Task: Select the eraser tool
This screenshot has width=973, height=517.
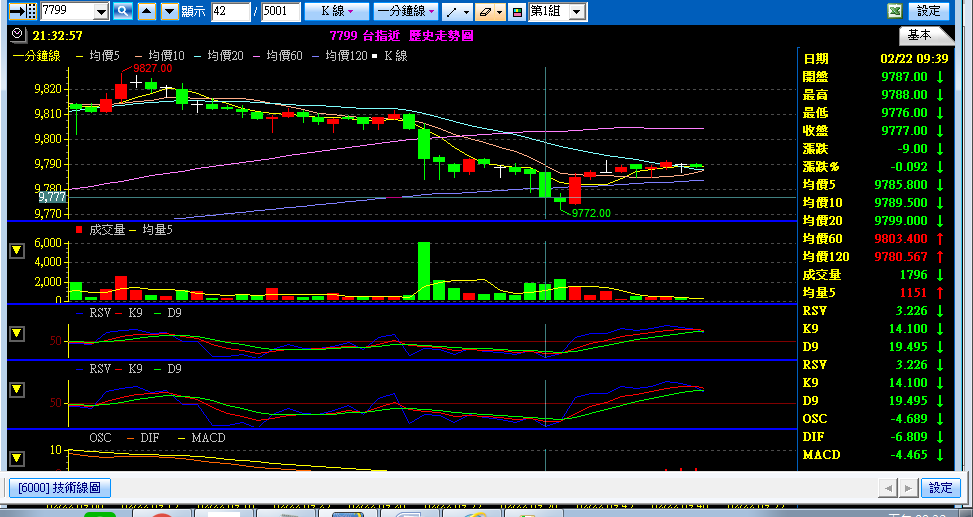Action: click(485, 11)
